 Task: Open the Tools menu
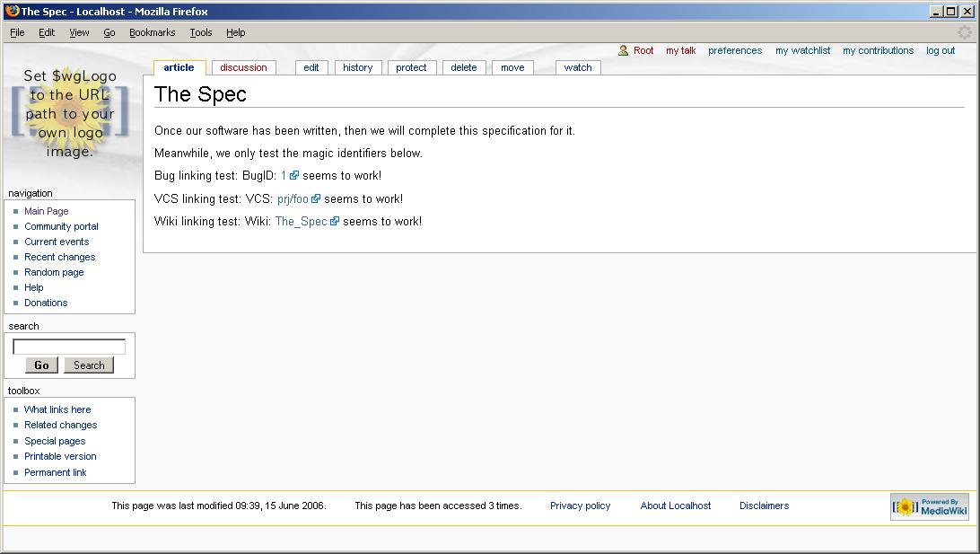tap(200, 32)
